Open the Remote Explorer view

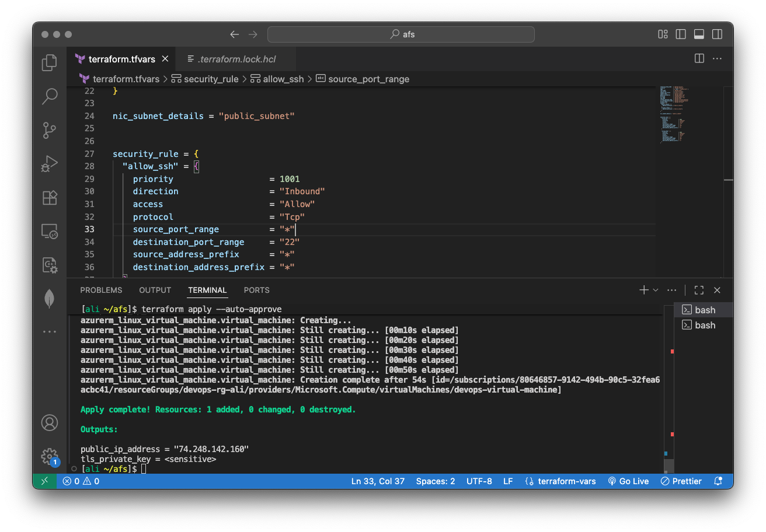coord(50,232)
